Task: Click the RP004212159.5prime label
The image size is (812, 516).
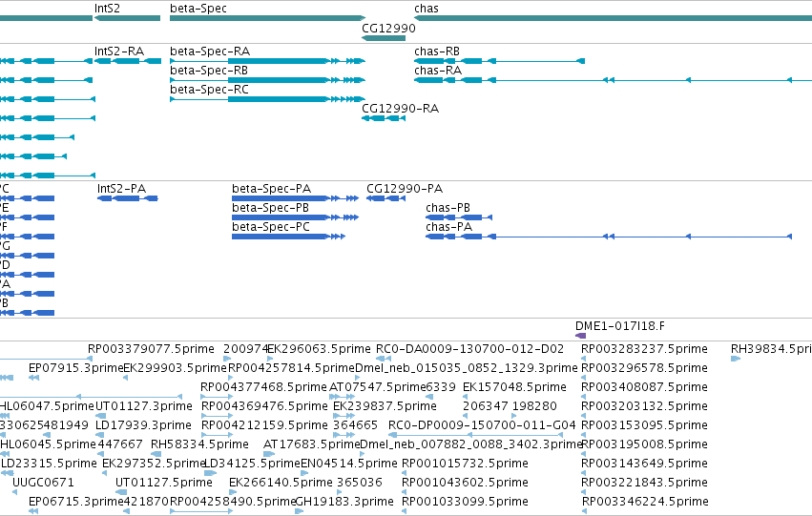Action: pyautogui.click(x=264, y=425)
